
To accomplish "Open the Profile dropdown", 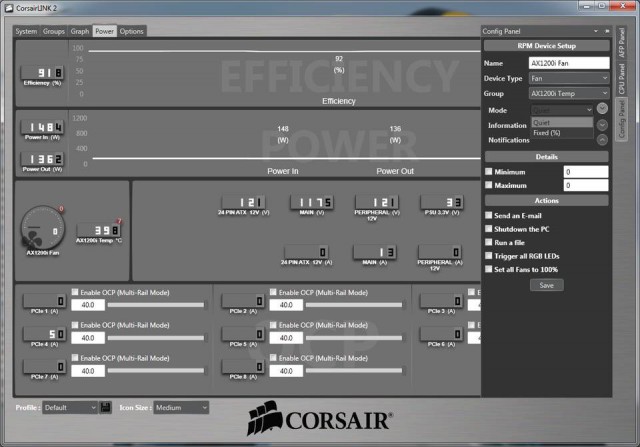I will (x=70, y=407).
